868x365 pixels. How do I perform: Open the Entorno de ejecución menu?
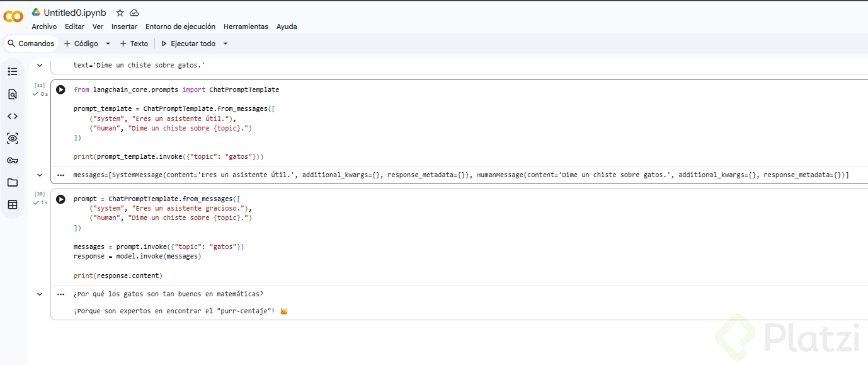click(x=180, y=26)
